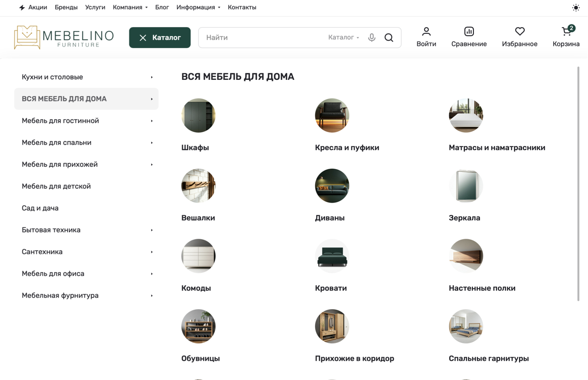588x380 pixels.
Task: Open the Диваны text link
Action: (x=330, y=218)
